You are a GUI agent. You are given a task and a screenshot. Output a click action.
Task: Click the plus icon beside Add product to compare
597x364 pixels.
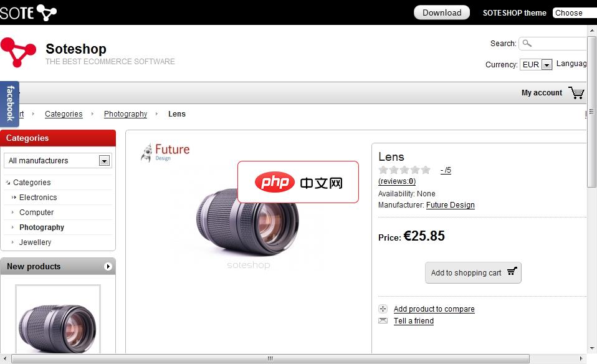[x=383, y=309]
